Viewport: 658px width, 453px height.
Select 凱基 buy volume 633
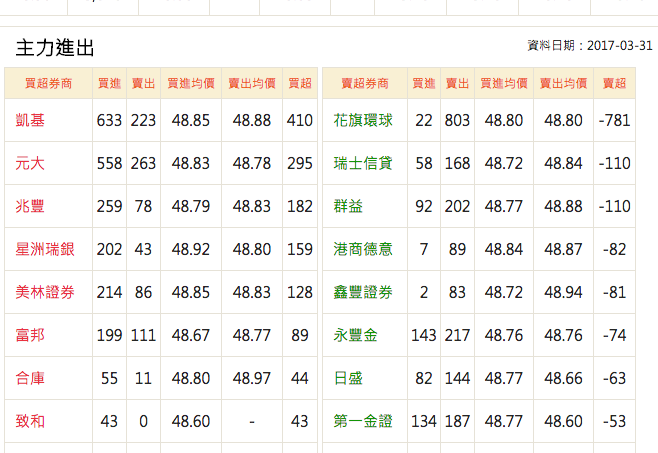click(109, 120)
